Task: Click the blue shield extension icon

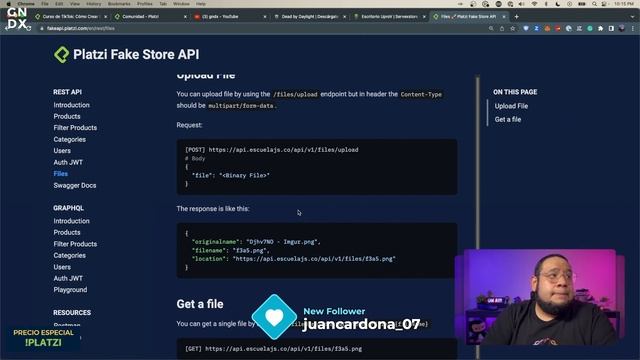Action: coord(526,29)
